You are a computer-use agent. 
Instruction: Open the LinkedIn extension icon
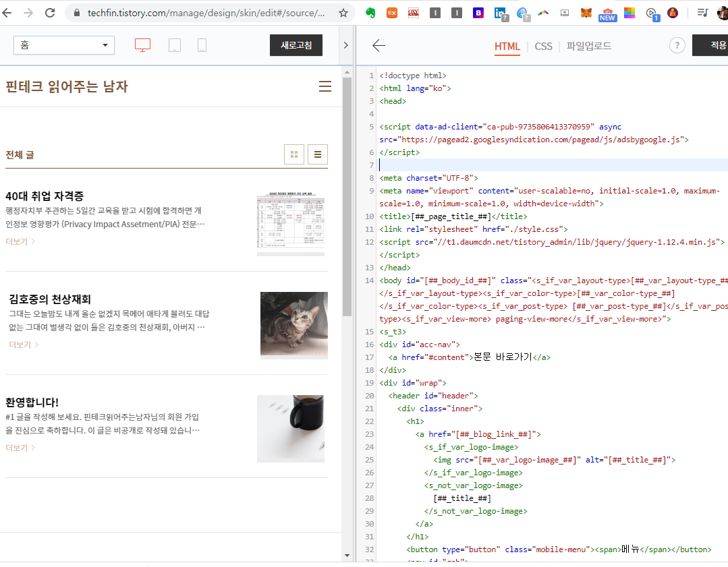point(500,13)
